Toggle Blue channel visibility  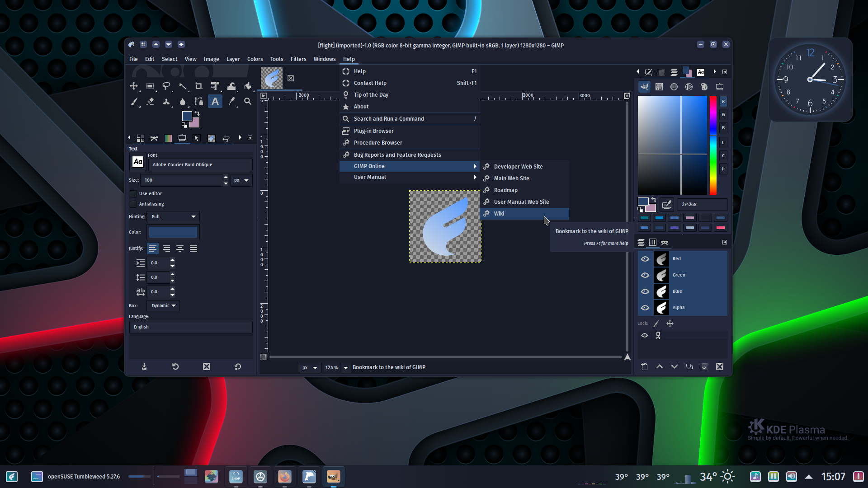coord(645,291)
